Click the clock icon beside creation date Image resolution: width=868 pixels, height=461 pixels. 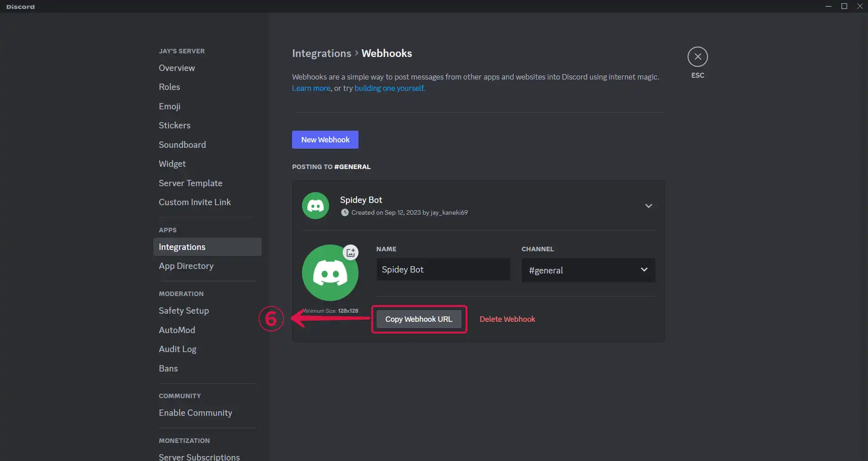coord(345,212)
